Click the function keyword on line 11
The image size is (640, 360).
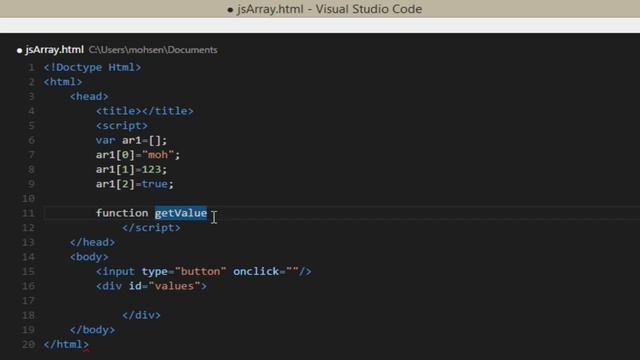(122, 213)
